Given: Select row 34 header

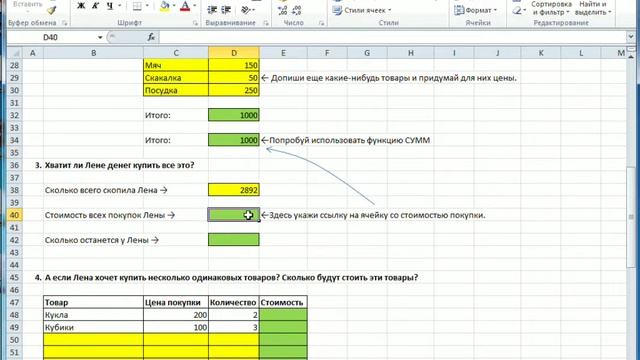Looking at the screenshot, I should pyautogui.click(x=14, y=140).
